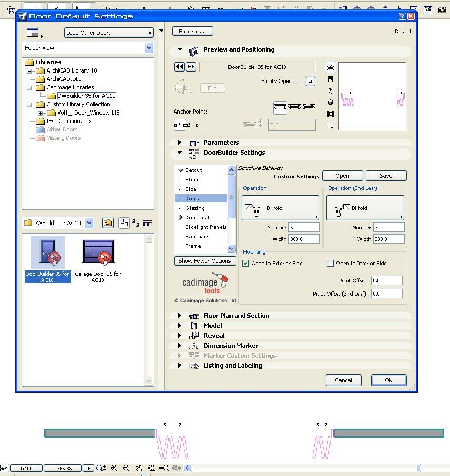Click the 366 % zoom button
The height and width of the screenshot is (476, 450).
point(63,468)
